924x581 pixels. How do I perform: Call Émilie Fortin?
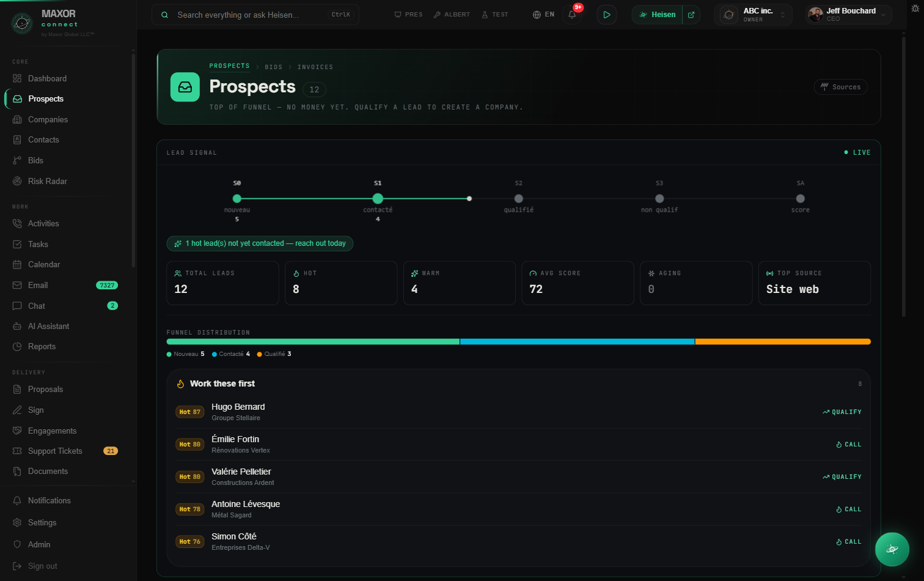pos(849,445)
